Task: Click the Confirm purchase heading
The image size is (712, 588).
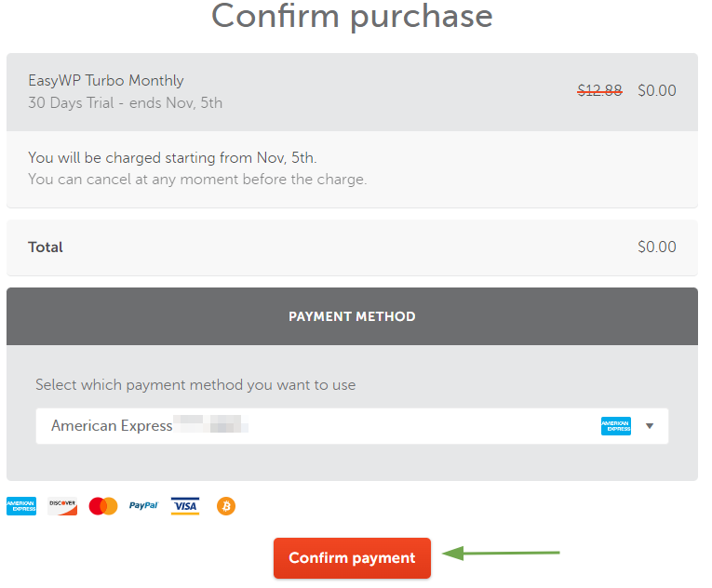Action: (352, 17)
